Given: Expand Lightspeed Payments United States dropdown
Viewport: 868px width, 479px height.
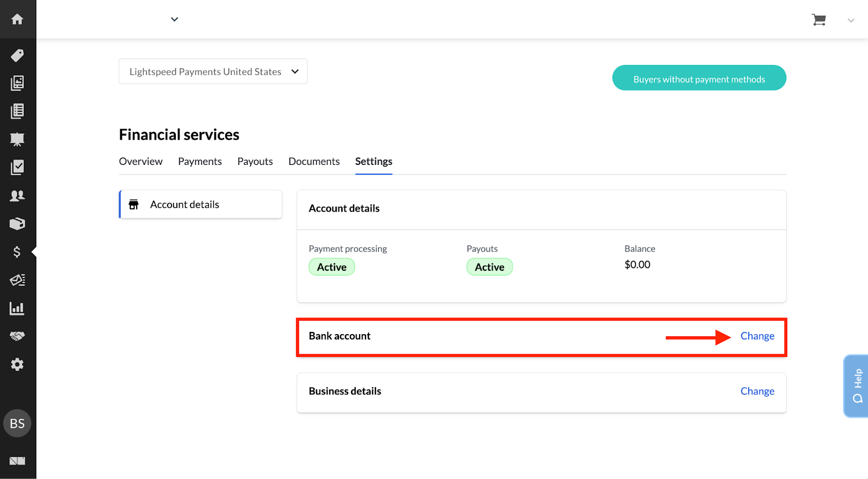Looking at the screenshot, I should 213,72.
